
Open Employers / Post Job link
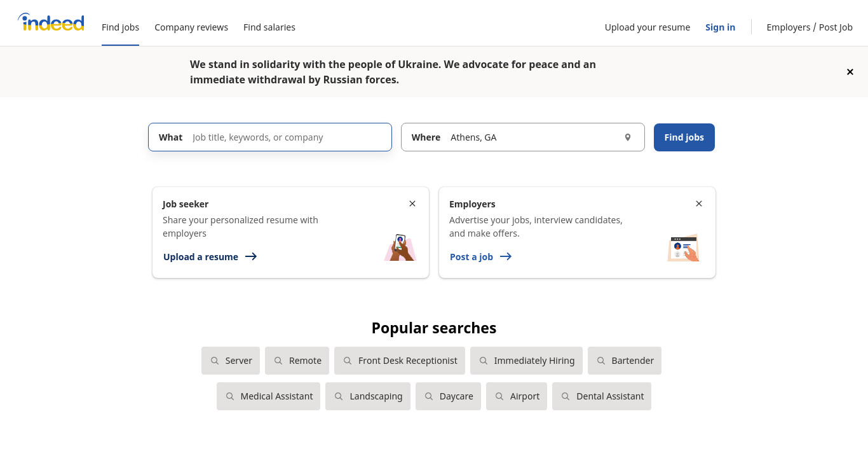point(810,27)
